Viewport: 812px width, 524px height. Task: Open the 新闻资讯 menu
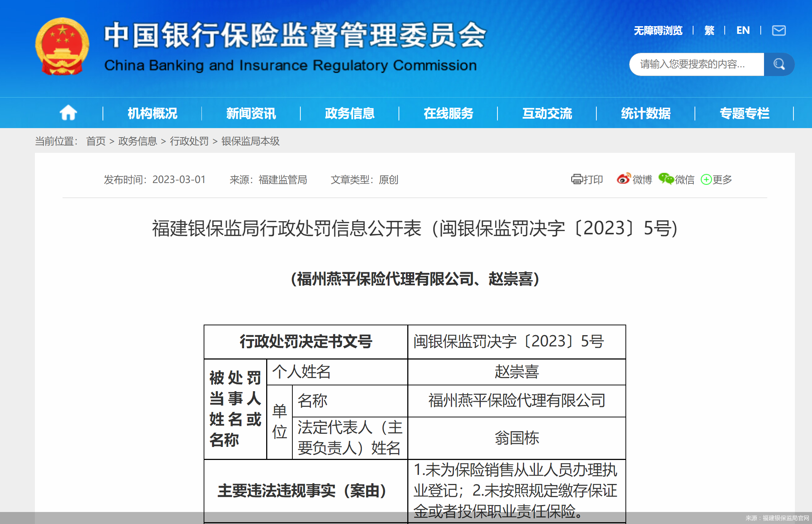tap(251, 113)
